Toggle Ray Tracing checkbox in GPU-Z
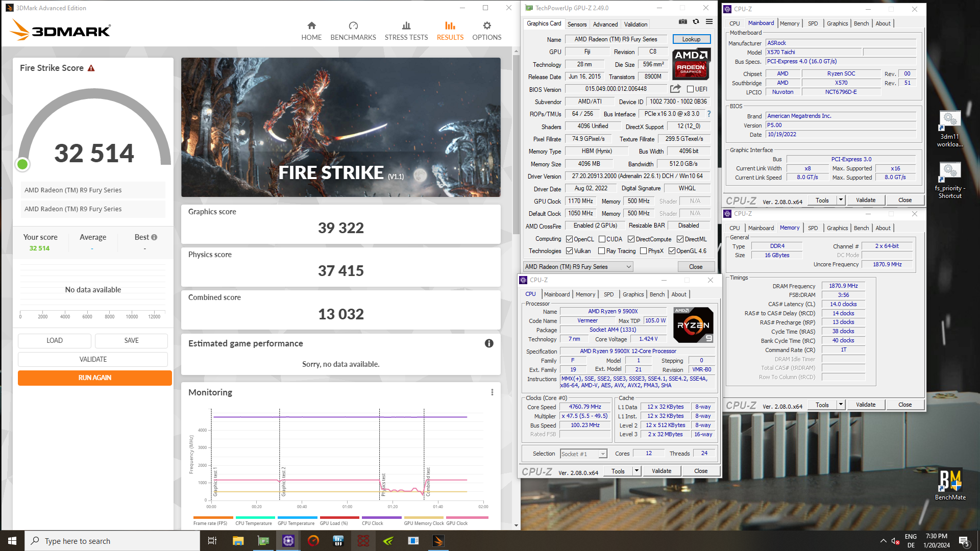The image size is (980, 551). tap(601, 251)
